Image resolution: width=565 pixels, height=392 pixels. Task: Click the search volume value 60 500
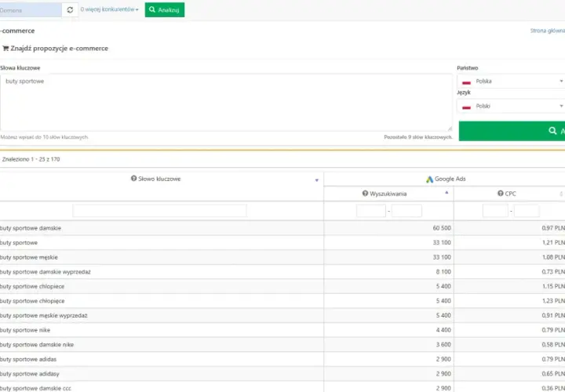tap(442, 228)
